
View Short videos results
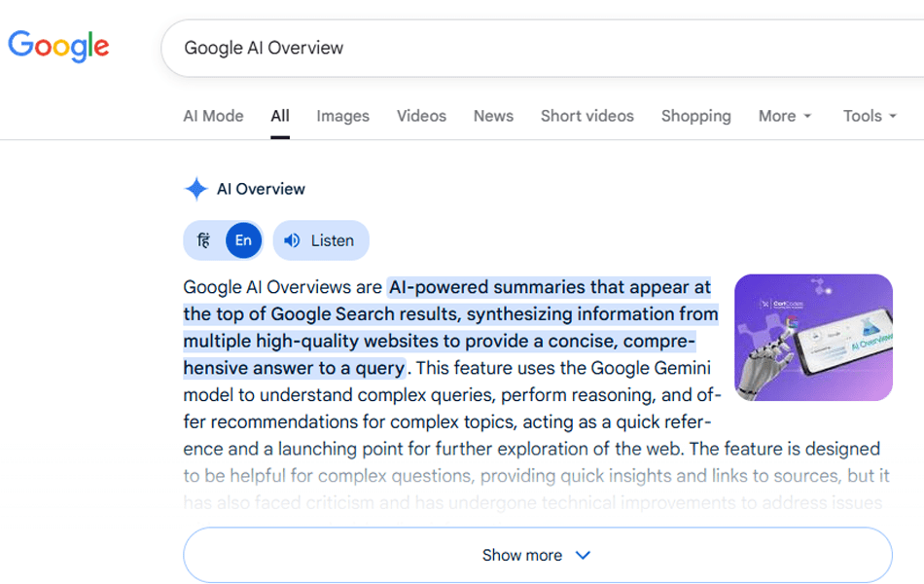[586, 116]
